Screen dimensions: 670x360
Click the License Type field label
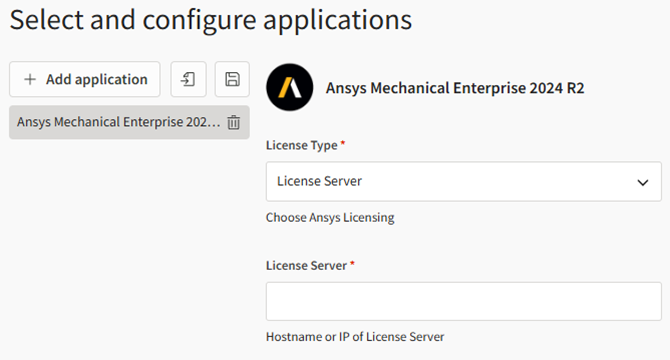point(302,145)
